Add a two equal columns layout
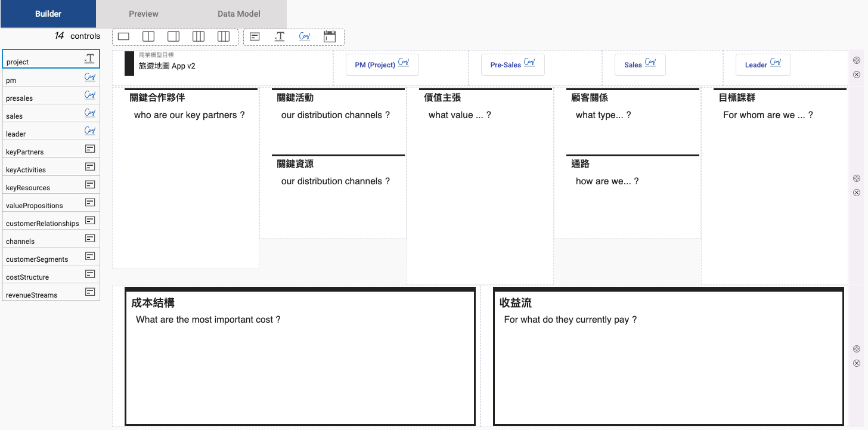868x430 pixels. 148,36
